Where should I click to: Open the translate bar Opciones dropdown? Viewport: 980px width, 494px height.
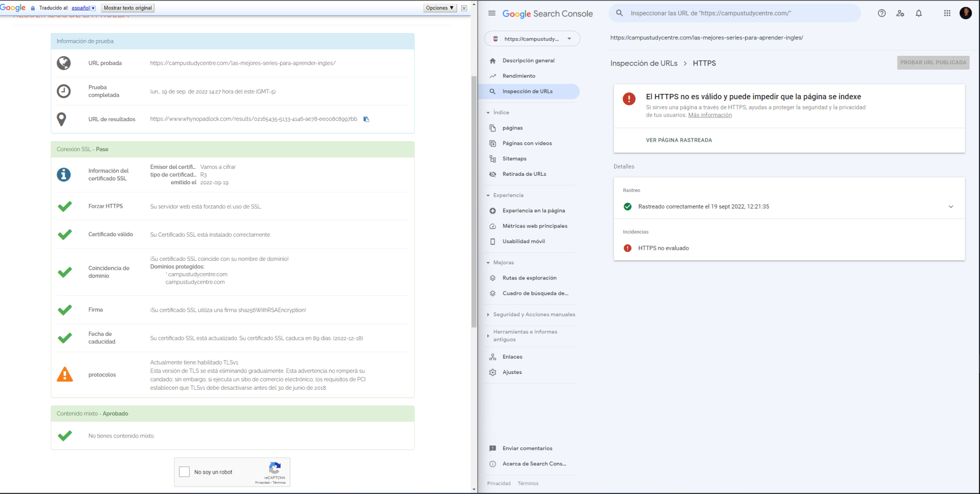(x=440, y=8)
